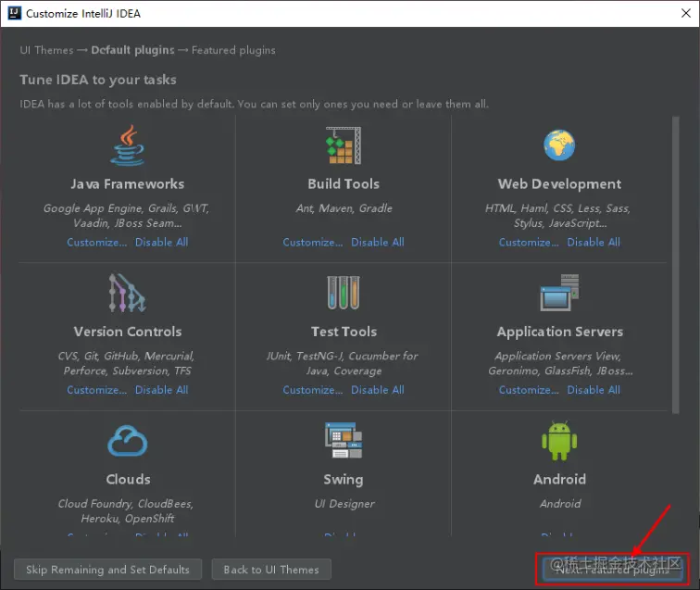
Task: Disable All Java Frameworks plugins
Action: pyautogui.click(x=162, y=242)
